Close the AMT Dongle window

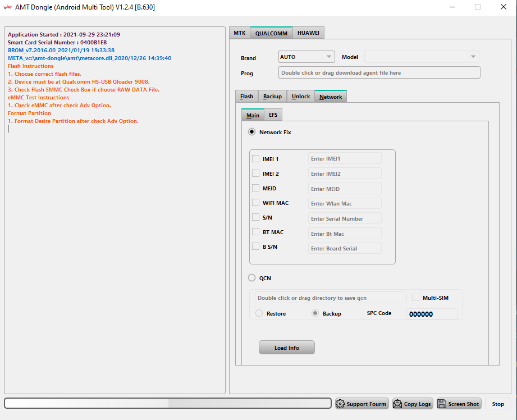point(503,7)
